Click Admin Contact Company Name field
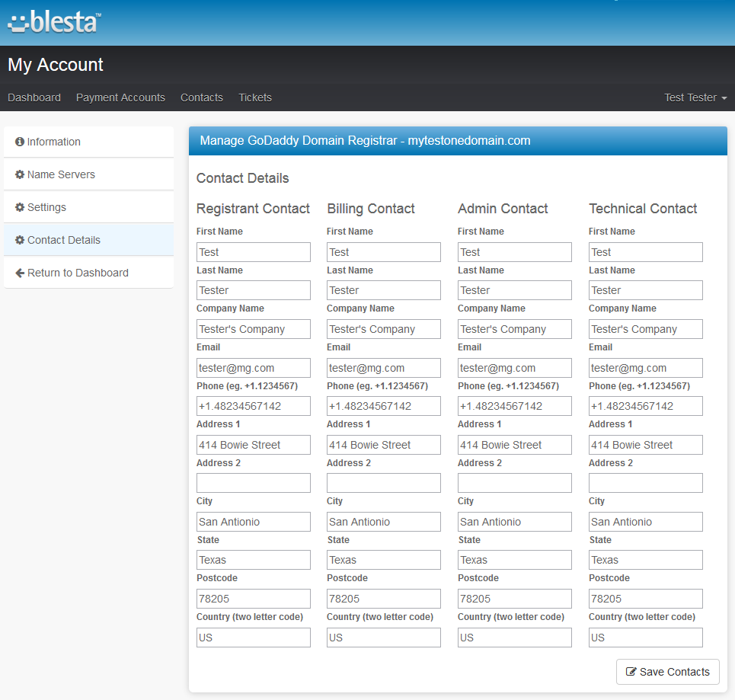735x700 pixels. point(515,329)
